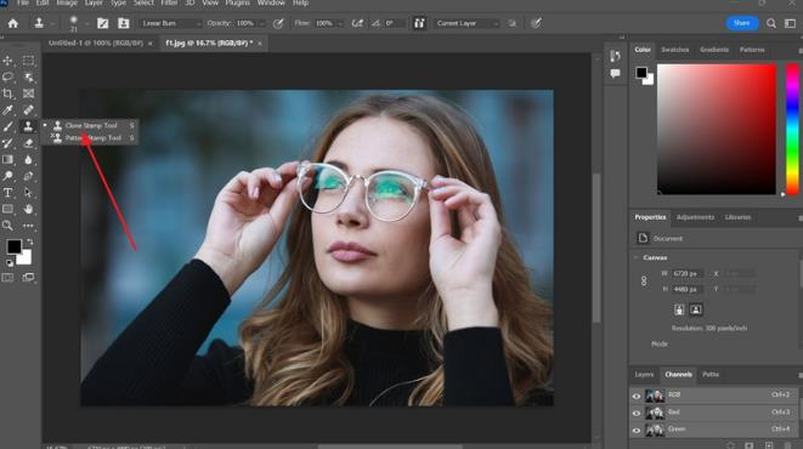Collapse the Canvas section
Image resolution: width=803 pixels, height=449 pixels.
636,258
